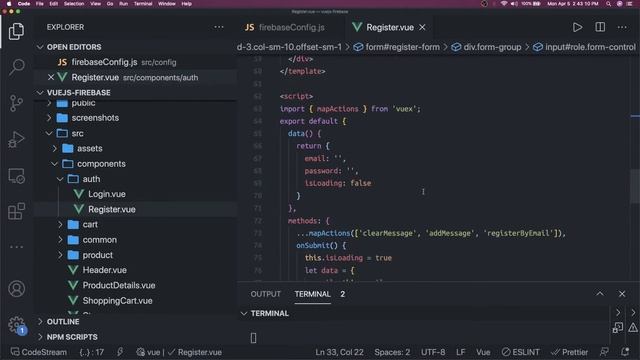Click input#role.form-control breadcrumb
640x360 pixels.
pyautogui.click(x=584, y=47)
